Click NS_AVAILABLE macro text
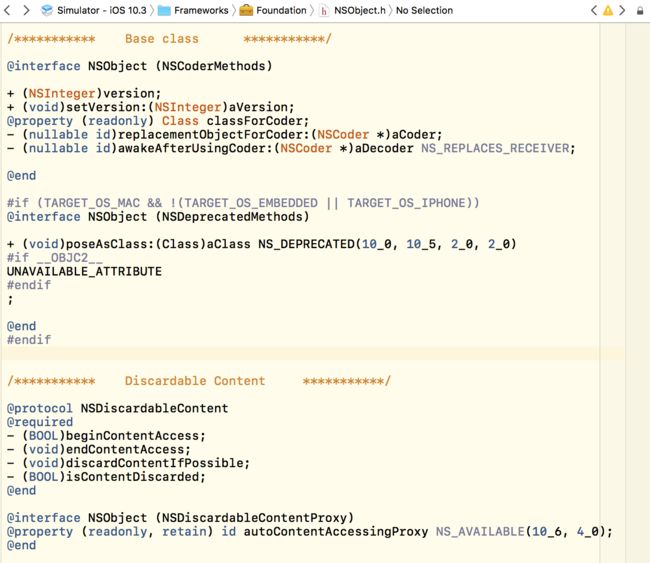Screen dimensions: 650x563 pos(480,531)
